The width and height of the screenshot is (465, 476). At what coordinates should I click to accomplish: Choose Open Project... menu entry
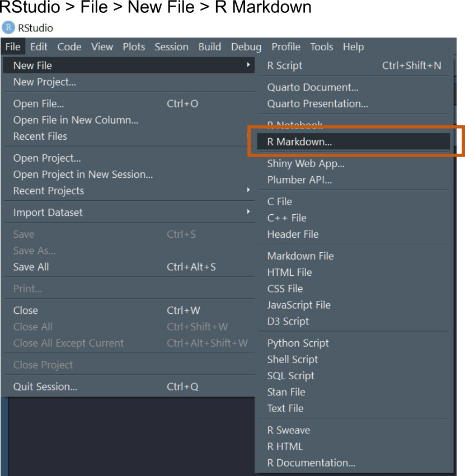point(129,158)
